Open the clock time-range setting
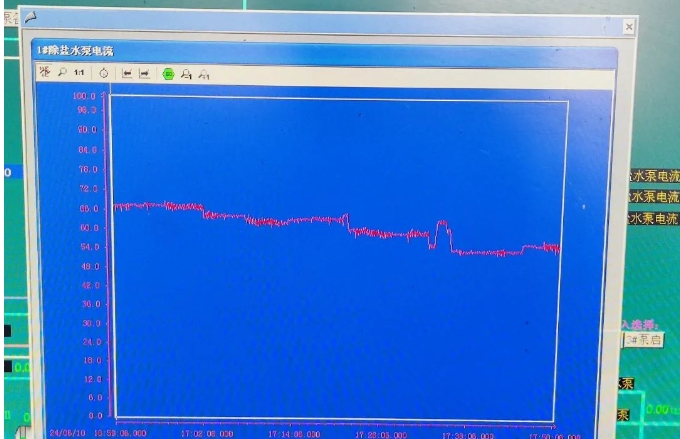The width and height of the screenshot is (680, 439). pos(103,73)
